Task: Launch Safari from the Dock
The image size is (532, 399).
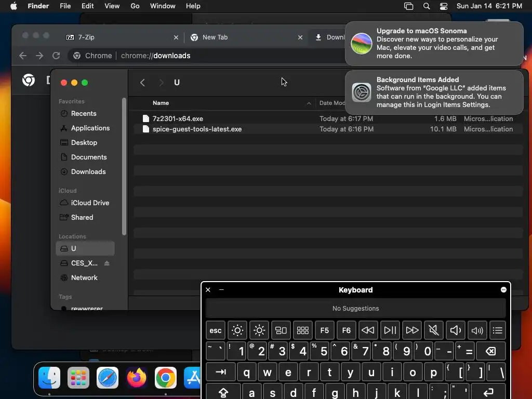Action: click(108, 378)
